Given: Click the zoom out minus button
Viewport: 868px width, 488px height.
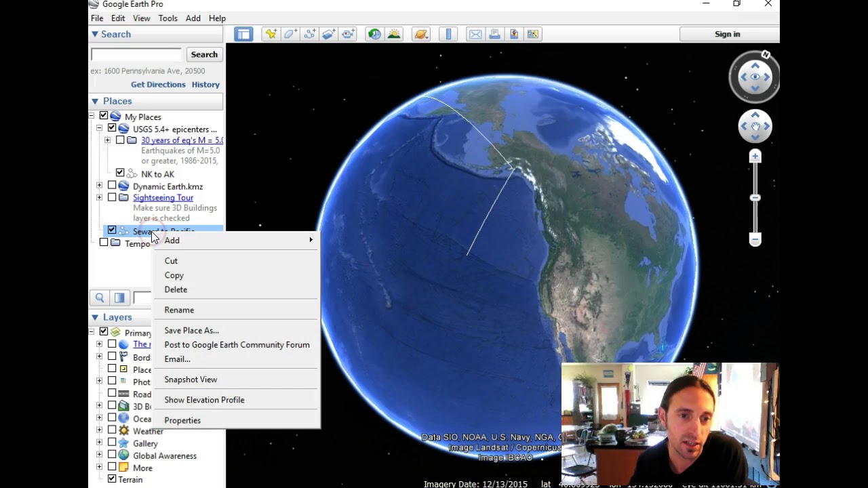Looking at the screenshot, I should click(x=755, y=239).
